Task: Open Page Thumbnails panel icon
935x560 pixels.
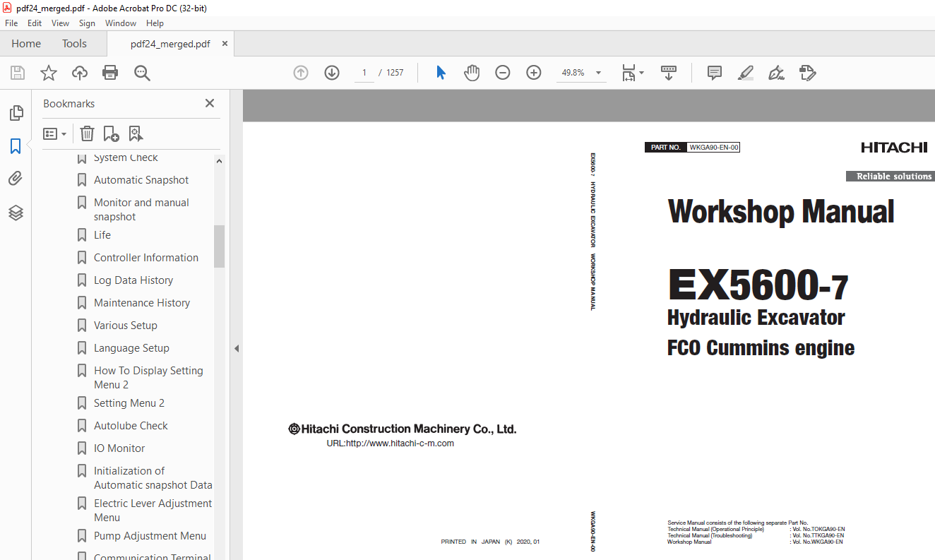Action: (x=16, y=112)
